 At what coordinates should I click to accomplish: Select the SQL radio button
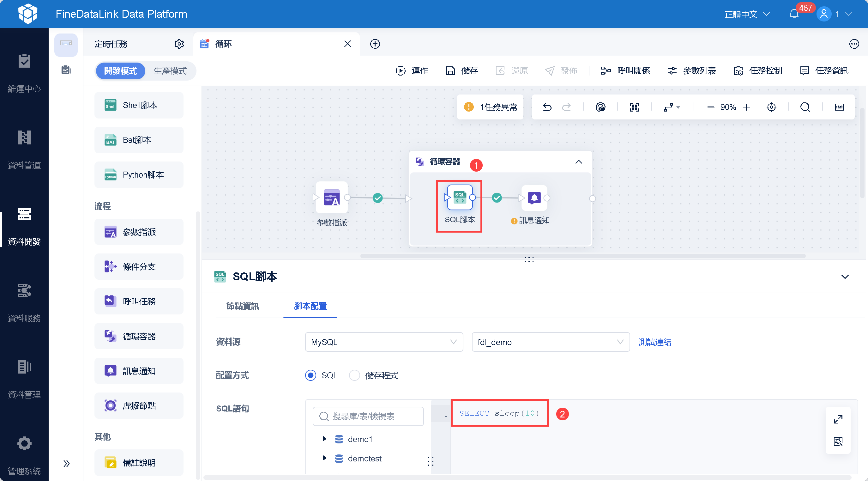click(310, 375)
